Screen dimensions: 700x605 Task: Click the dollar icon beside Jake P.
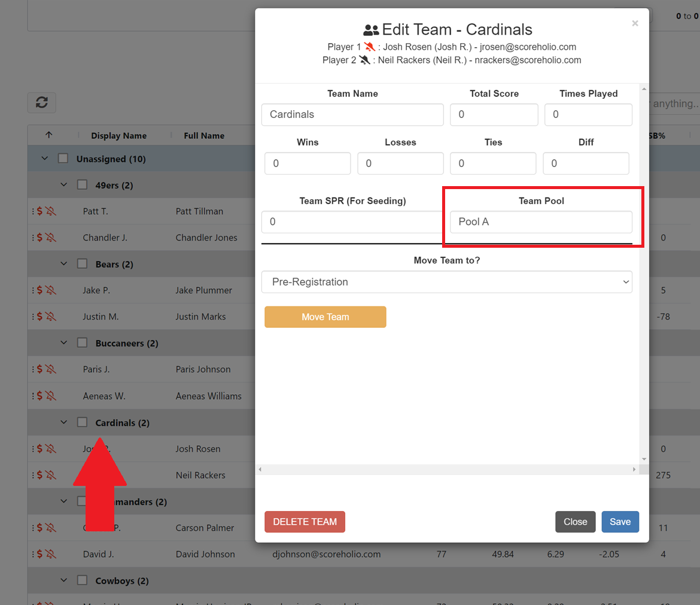click(39, 290)
